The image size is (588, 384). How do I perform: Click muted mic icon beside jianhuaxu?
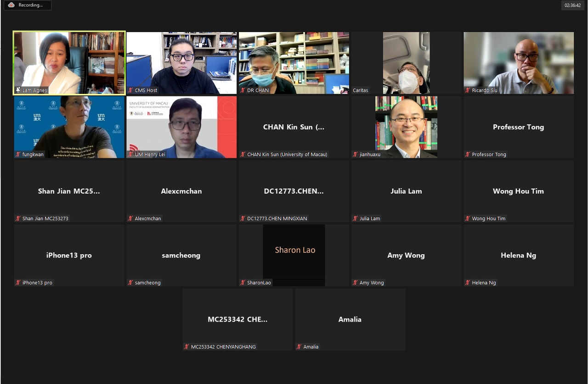point(355,155)
